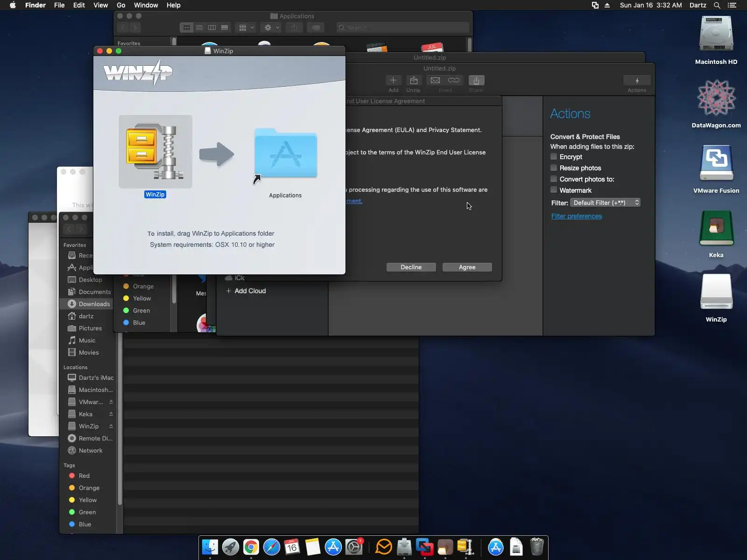Enable the Encrypt checkbox

[554, 156]
